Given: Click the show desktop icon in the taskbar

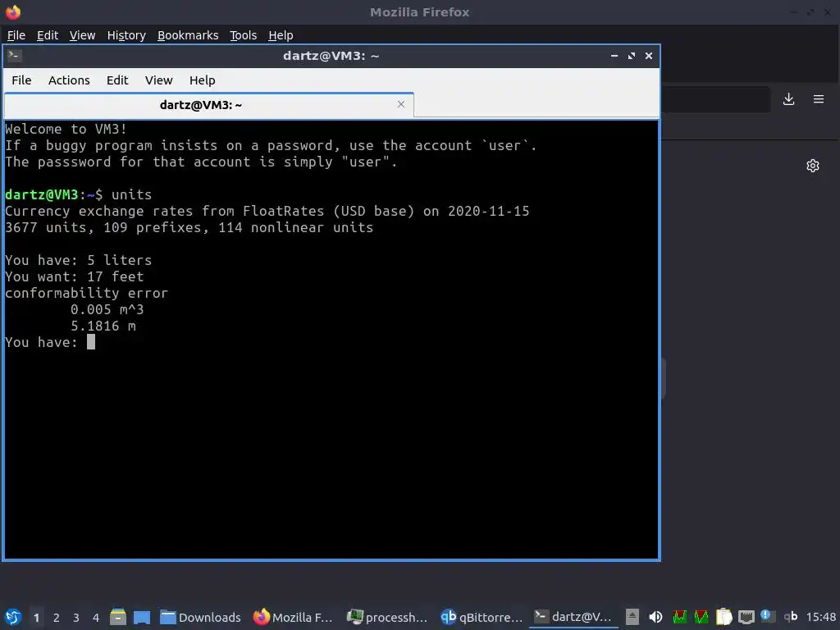Looking at the screenshot, I should 142,617.
